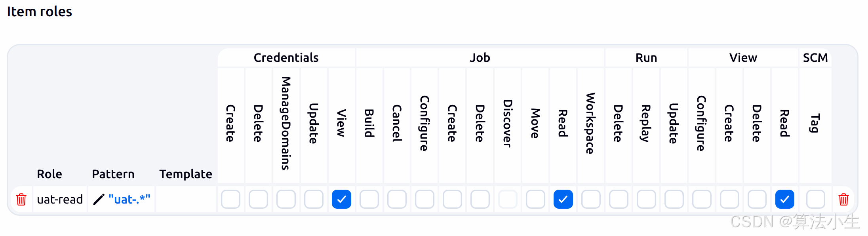
Task: Tick the Job Configure checkbox
Action: click(x=424, y=199)
